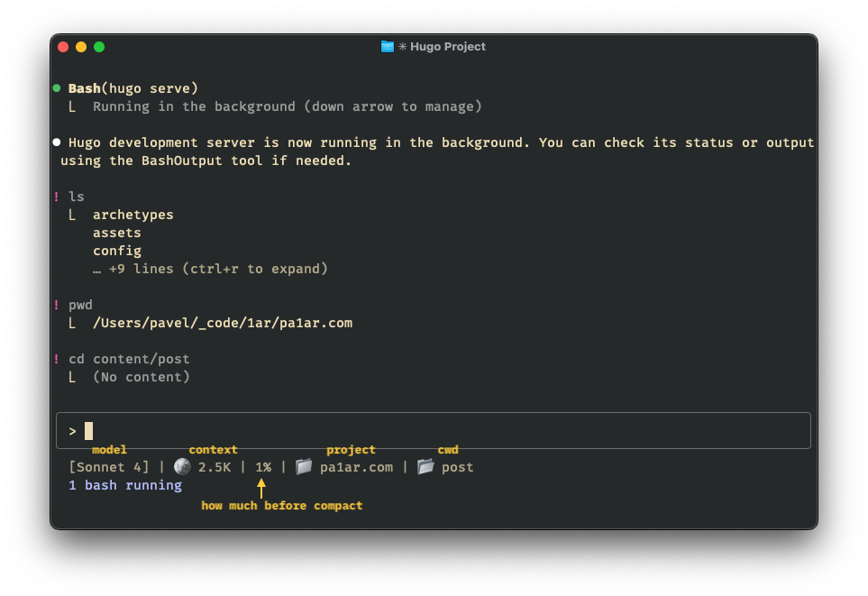Click the 1% context usage indicator
This screenshot has width=868, height=596.
261,467
